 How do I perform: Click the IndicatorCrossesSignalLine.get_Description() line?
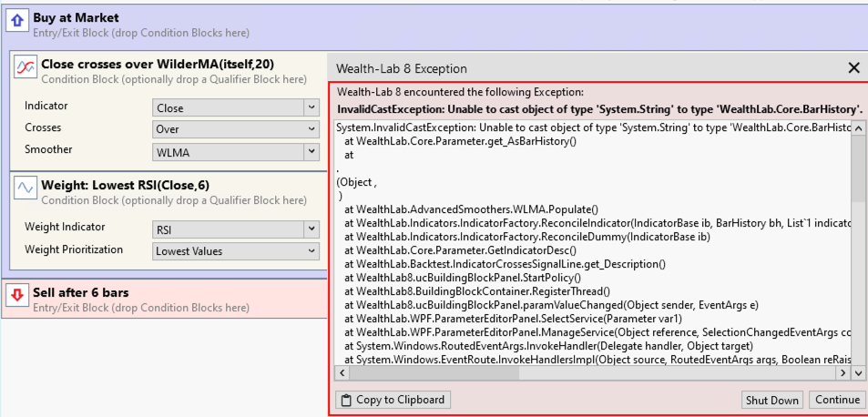coord(505,264)
